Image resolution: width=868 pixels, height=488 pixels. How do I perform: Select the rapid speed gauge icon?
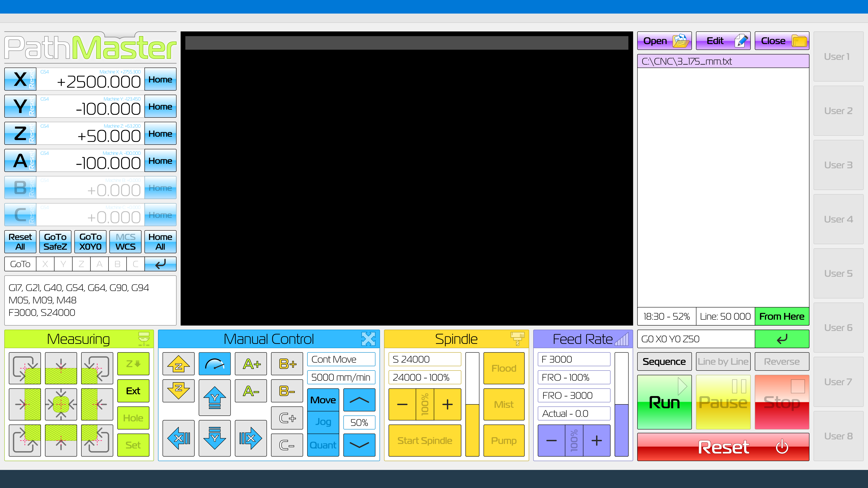[x=214, y=364]
